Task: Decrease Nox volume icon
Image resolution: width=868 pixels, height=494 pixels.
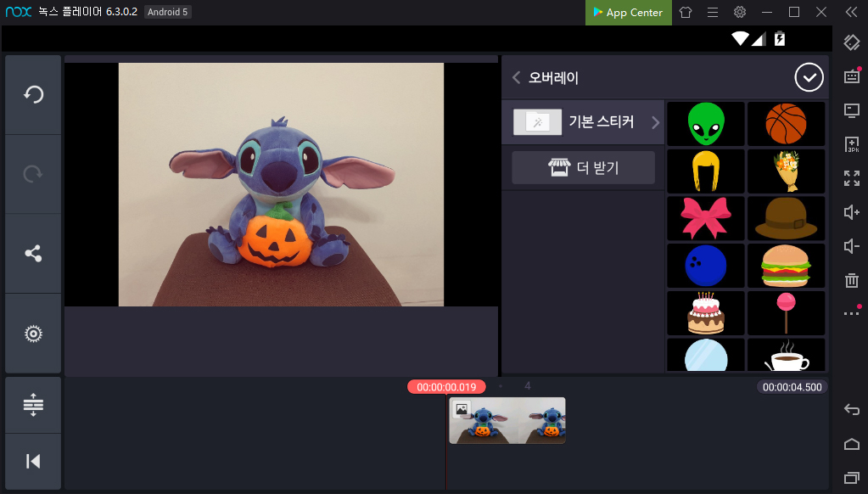Action: click(851, 246)
